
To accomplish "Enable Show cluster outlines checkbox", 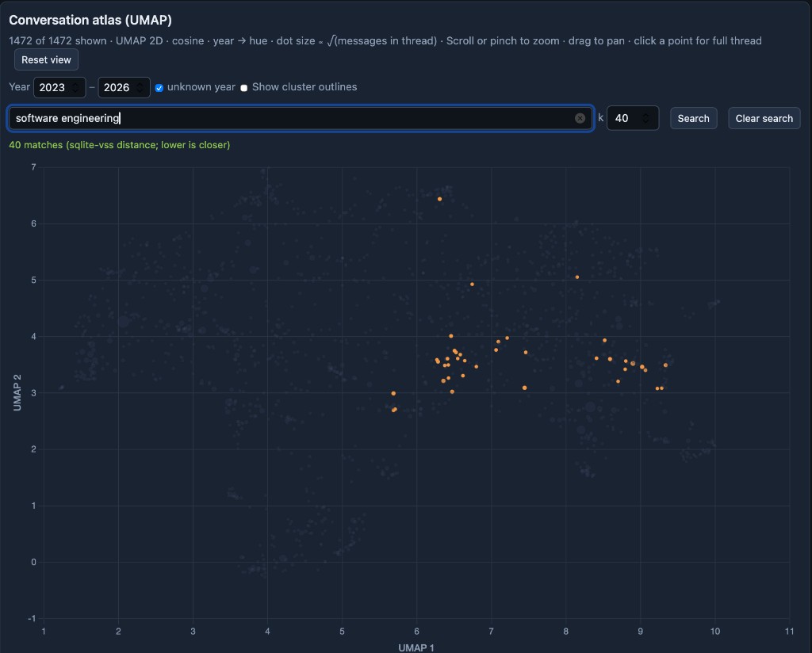I will tap(244, 87).
